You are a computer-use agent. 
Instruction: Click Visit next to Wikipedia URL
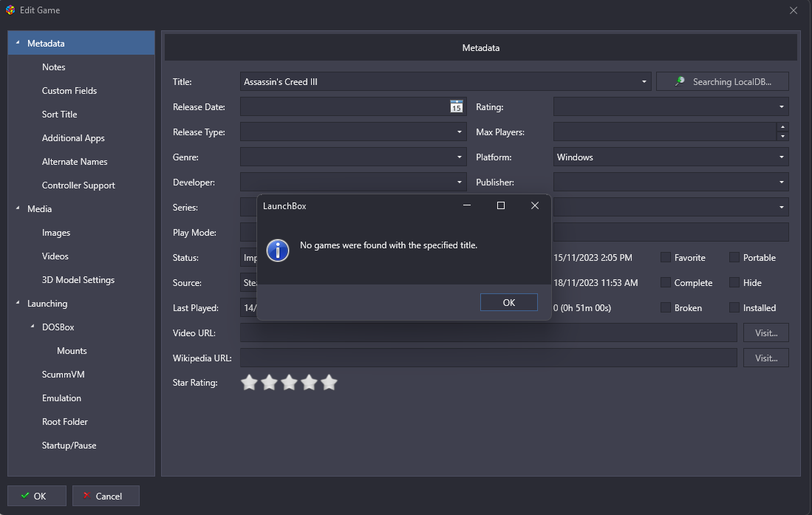[x=766, y=358]
